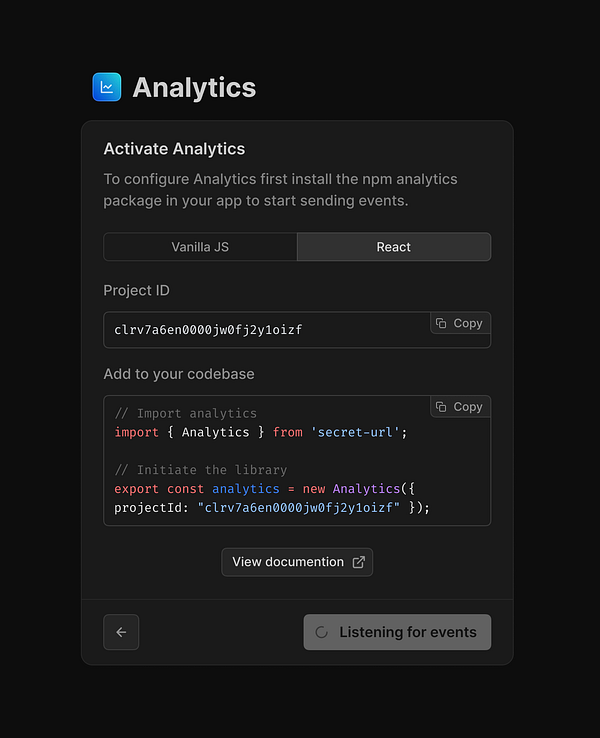Click the copy icon in the code snippet
Image resolution: width=600 pixels, height=738 pixels.
coord(441,407)
